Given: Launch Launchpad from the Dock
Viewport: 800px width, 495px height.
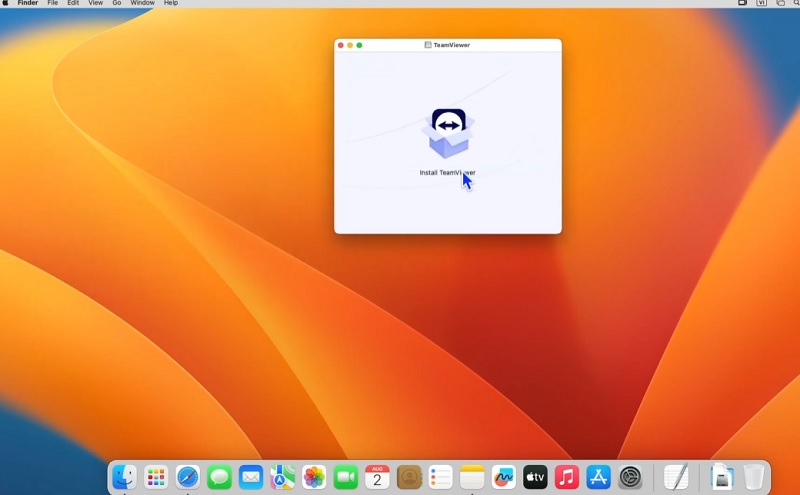Looking at the screenshot, I should pyautogui.click(x=156, y=477).
